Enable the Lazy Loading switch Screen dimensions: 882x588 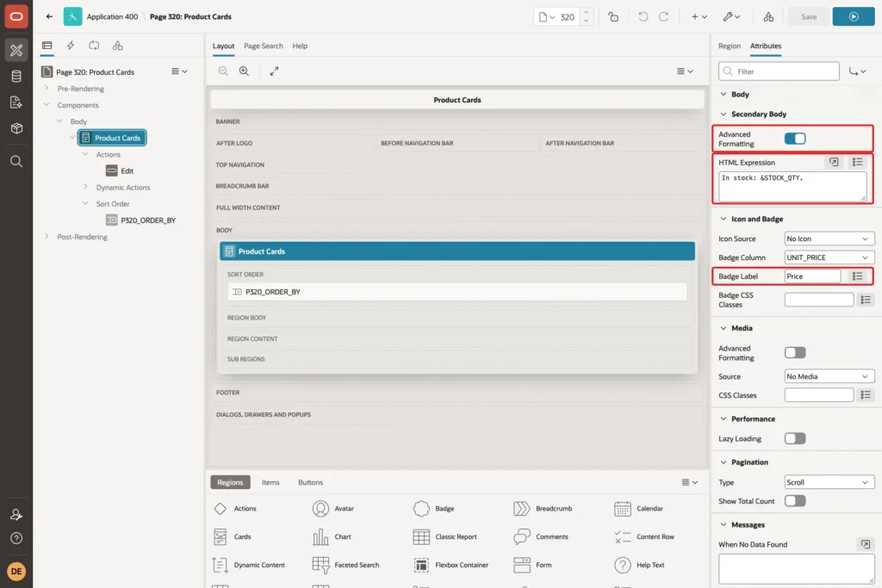tap(795, 438)
